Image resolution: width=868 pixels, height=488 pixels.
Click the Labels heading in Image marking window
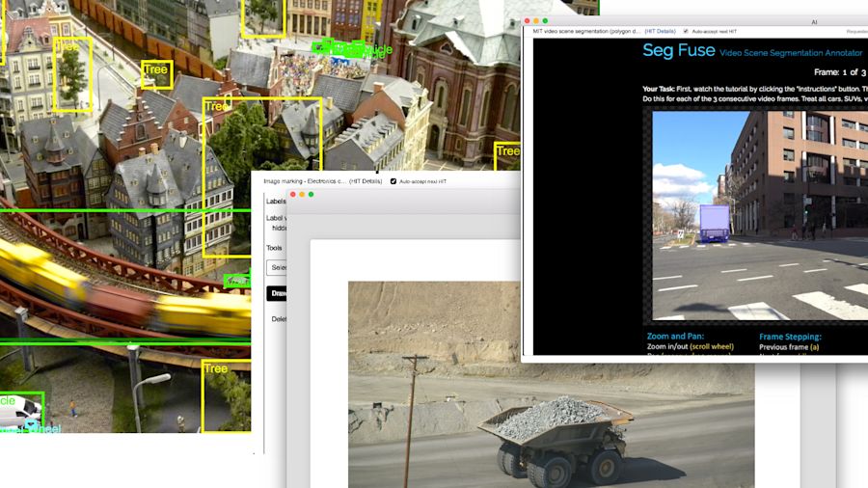(276, 202)
